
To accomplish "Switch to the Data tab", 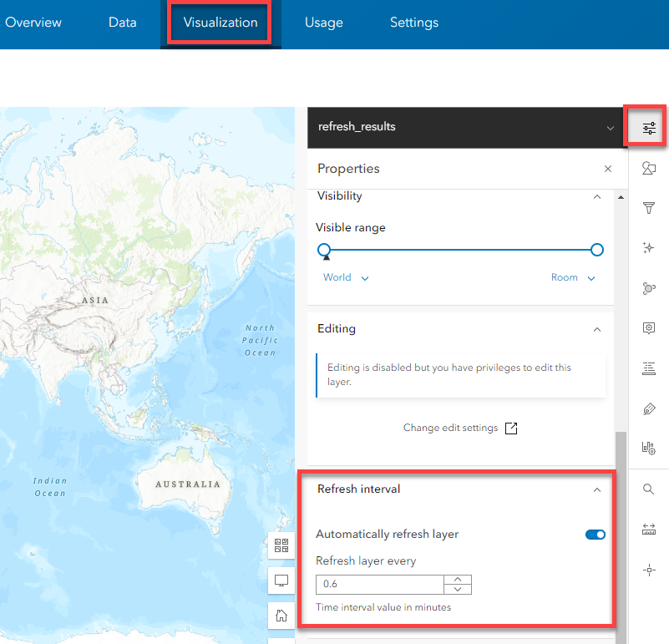I will coord(122,23).
